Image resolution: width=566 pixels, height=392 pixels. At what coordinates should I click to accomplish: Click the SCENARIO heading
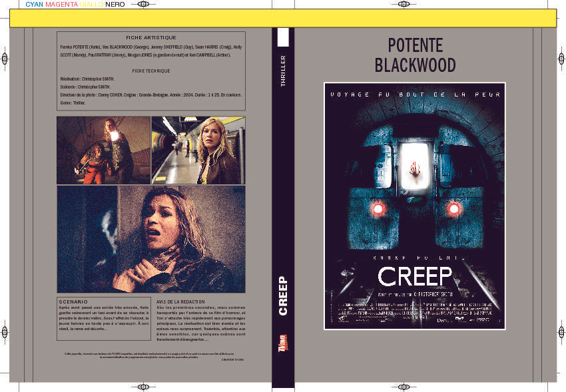pyautogui.click(x=73, y=301)
